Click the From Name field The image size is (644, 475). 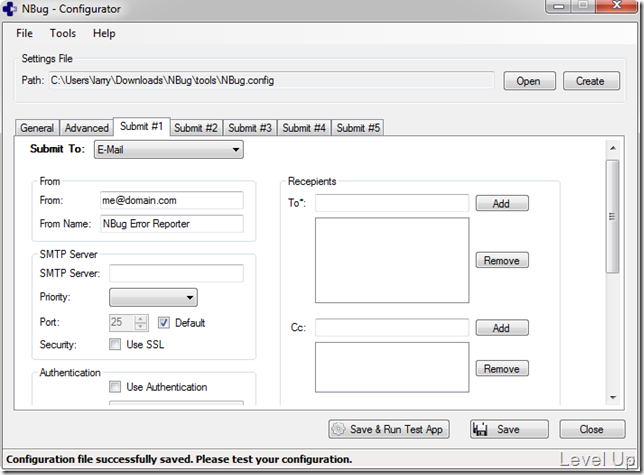[x=172, y=224]
